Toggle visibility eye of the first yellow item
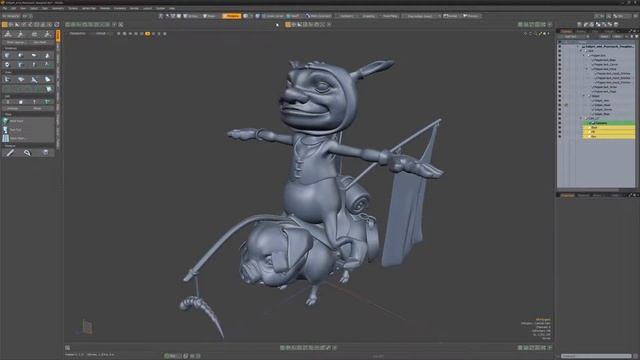 [x=560, y=127]
